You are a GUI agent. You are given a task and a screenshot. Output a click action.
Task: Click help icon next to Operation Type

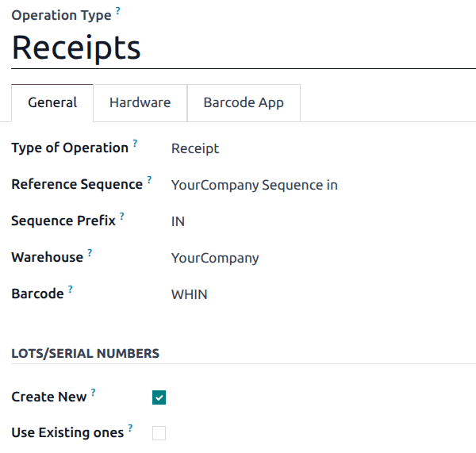(118, 11)
